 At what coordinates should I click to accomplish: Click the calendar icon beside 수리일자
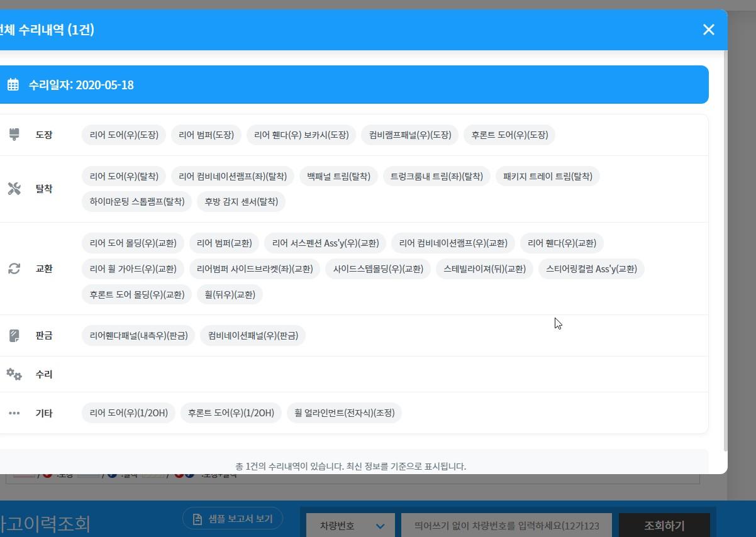point(13,85)
